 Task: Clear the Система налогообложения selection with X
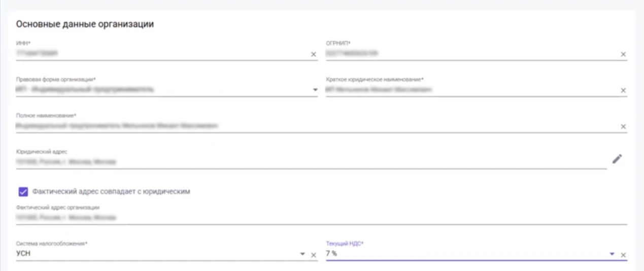pyautogui.click(x=313, y=255)
